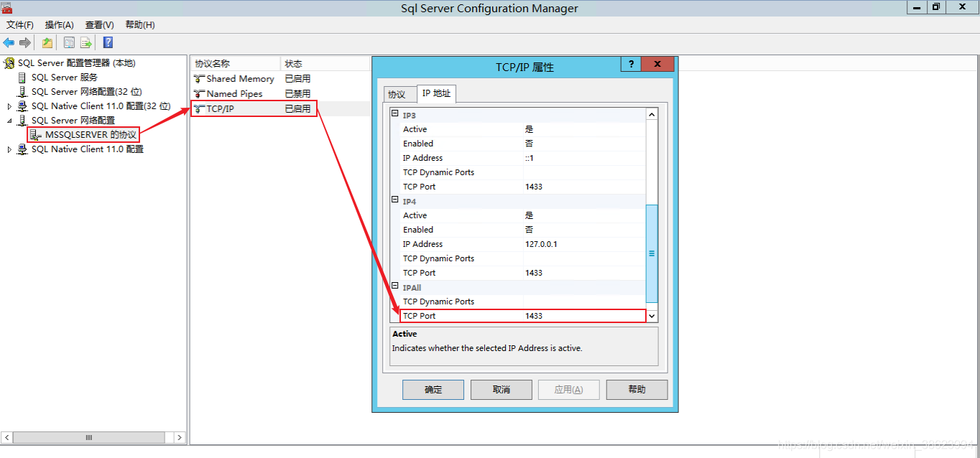
Task: Click the SQL Server 配置管理器 root node icon
Action: point(9,63)
